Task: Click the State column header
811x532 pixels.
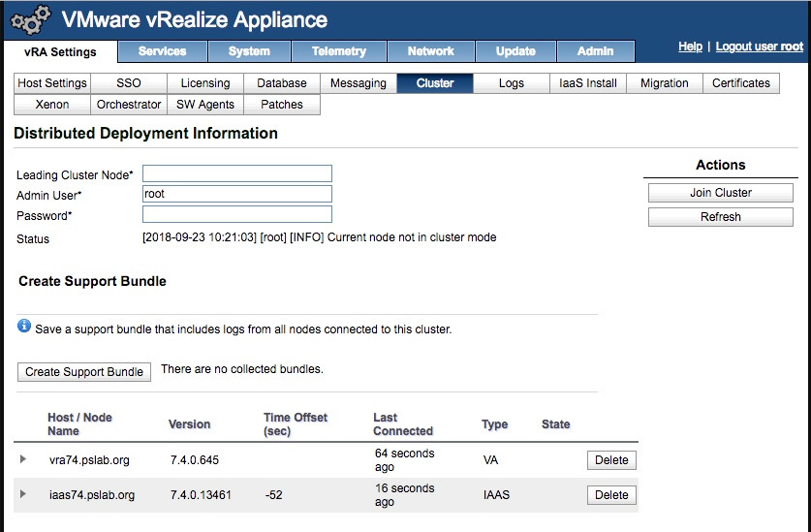Action: tap(555, 423)
